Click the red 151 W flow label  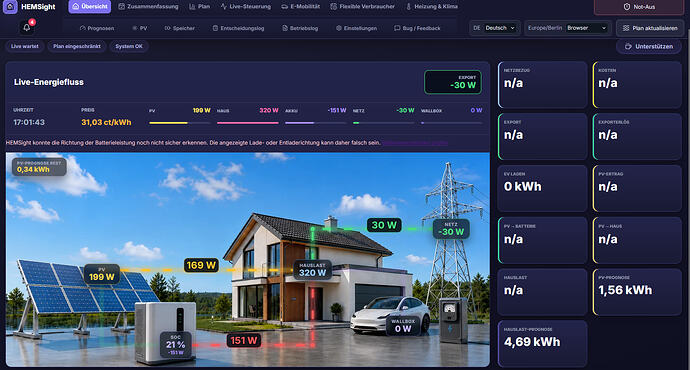click(x=244, y=341)
